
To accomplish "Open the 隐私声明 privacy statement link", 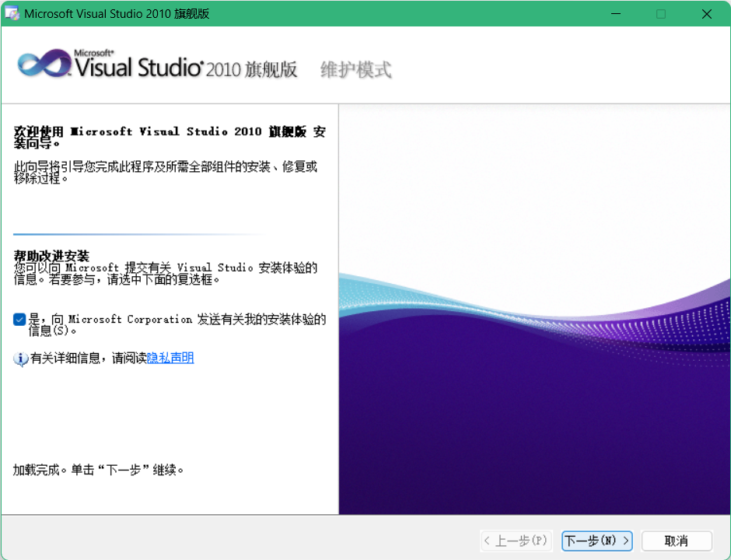I will pos(170,359).
